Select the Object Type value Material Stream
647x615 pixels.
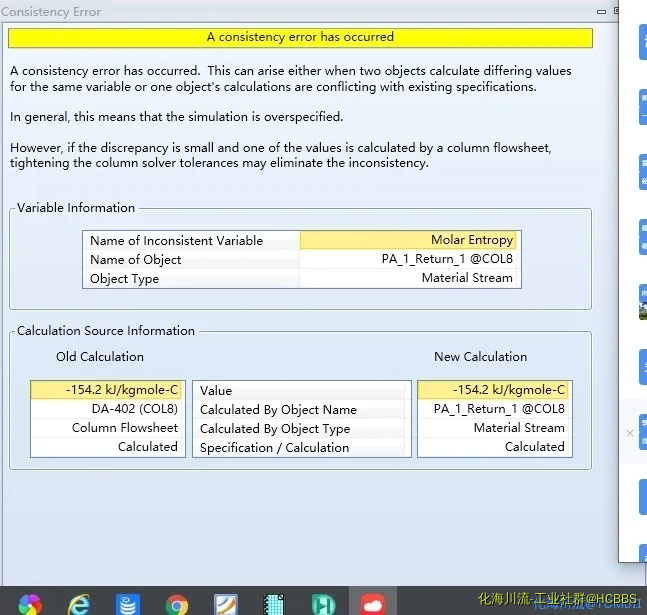pyautogui.click(x=409, y=278)
